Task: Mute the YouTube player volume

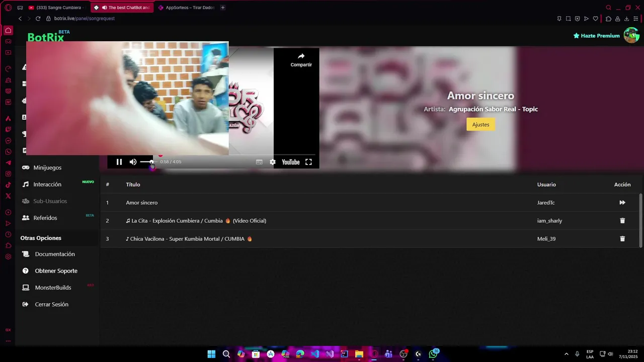Action: tap(133, 162)
